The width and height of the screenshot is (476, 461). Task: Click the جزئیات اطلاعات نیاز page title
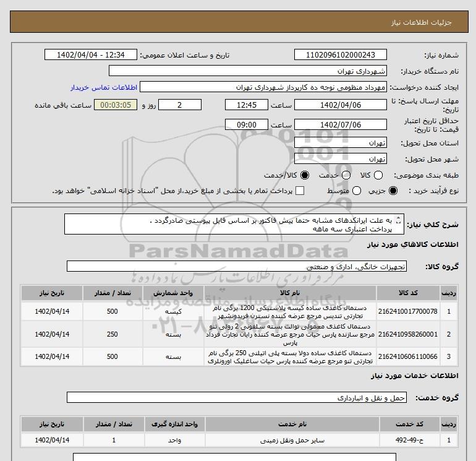click(422, 22)
